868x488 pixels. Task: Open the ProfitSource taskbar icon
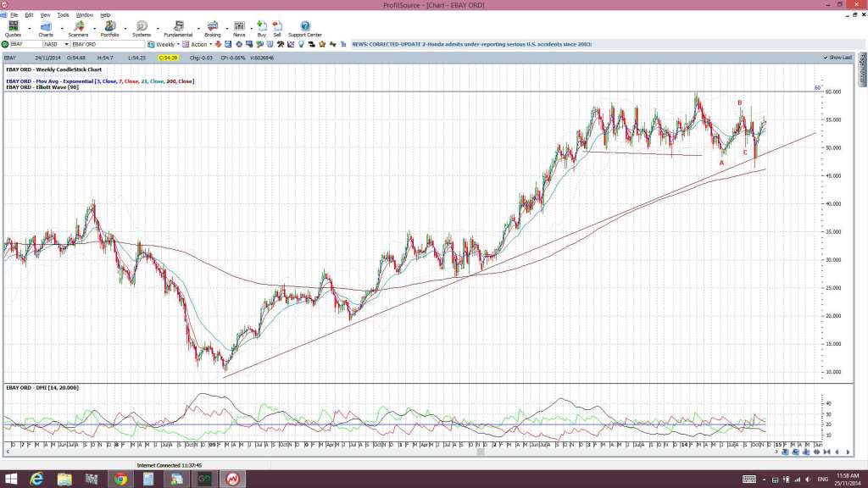coord(232,479)
